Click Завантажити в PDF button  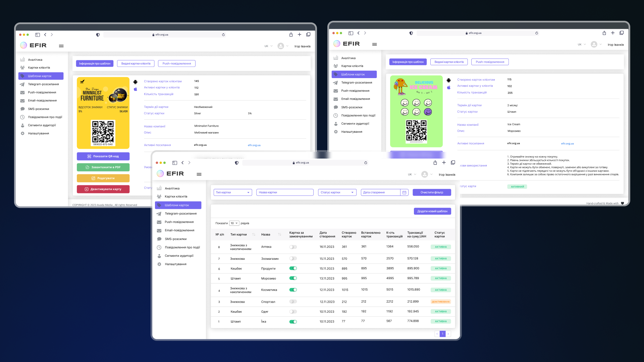click(103, 167)
